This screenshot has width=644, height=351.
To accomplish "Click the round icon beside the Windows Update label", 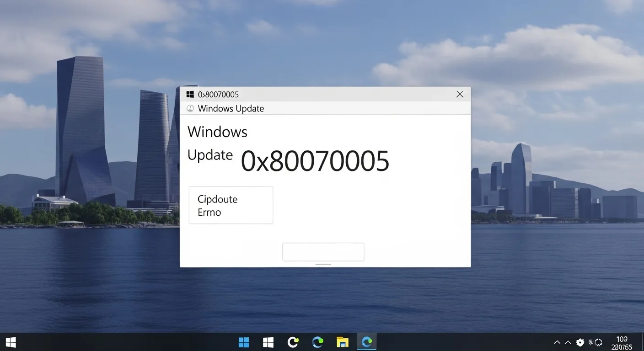I will pos(190,108).
